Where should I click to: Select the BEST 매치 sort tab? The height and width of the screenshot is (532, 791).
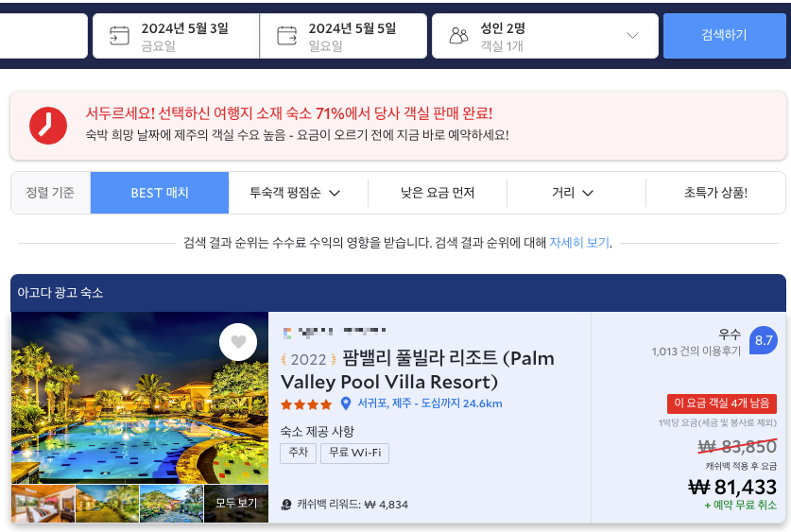pyautogui.click(x=160, y=193)
